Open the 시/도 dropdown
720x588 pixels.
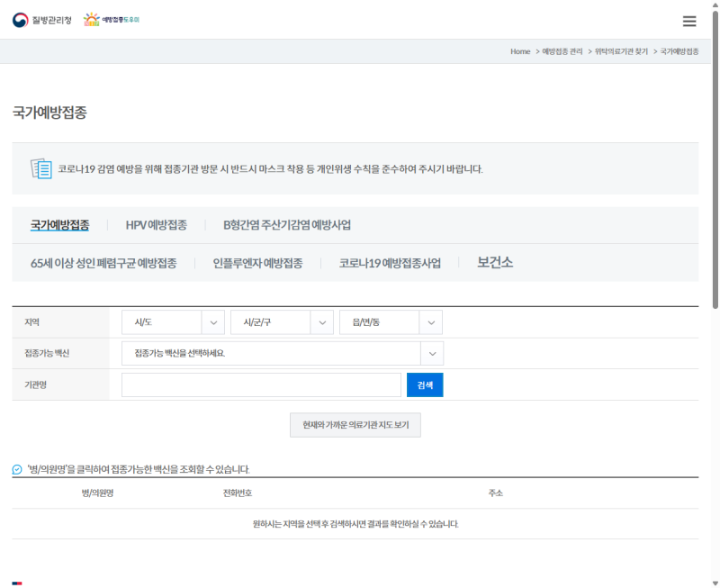coord(173,322)
